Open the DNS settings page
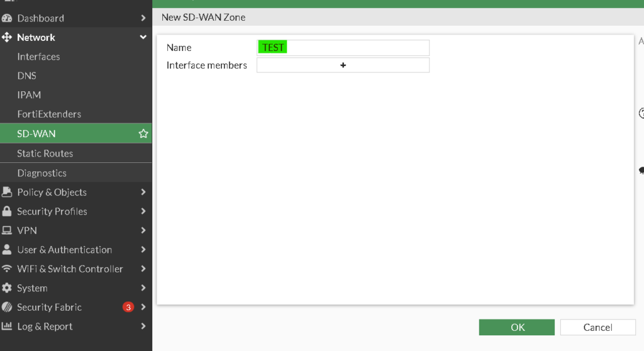This screenshot has height=351, width=644. point(27,76)
